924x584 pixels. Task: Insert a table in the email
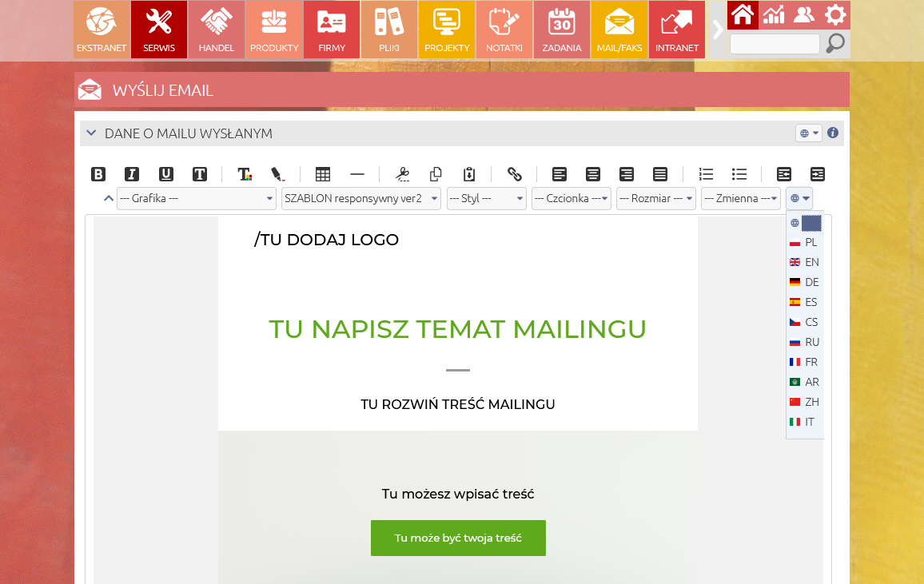323,174
